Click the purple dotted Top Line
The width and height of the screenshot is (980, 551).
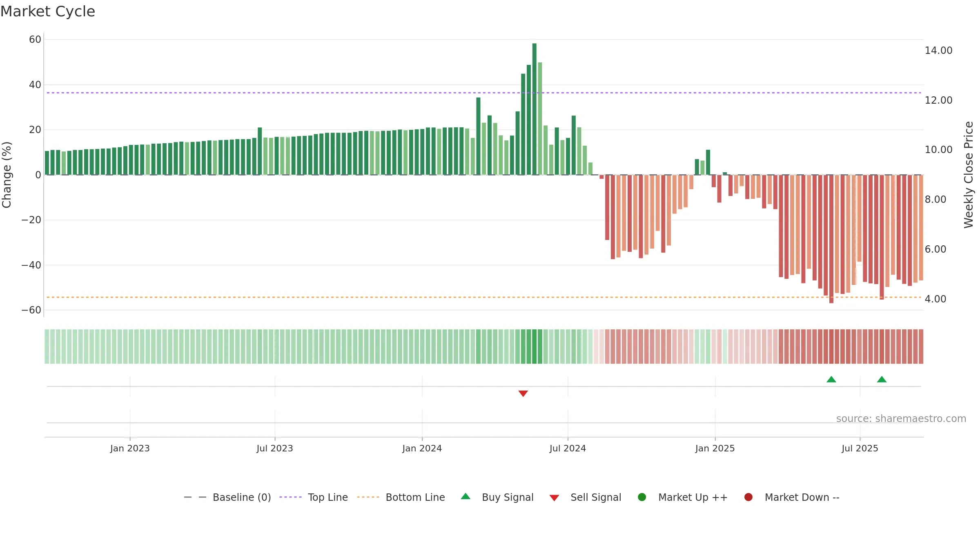[x=484, y=93]
